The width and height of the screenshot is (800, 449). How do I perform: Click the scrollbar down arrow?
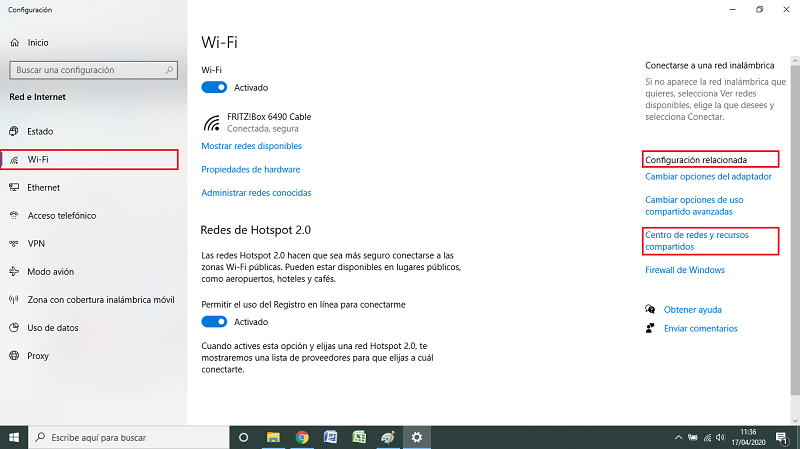pos(795,421)
